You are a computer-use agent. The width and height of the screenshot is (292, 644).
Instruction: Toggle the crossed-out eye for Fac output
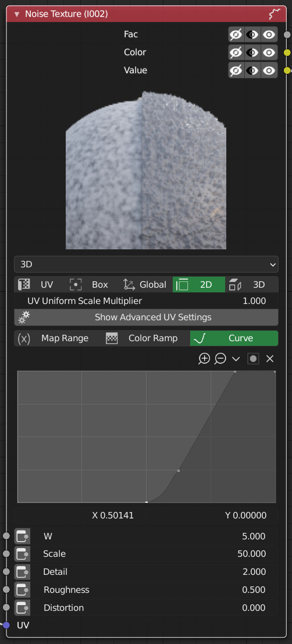click(236, 34)
